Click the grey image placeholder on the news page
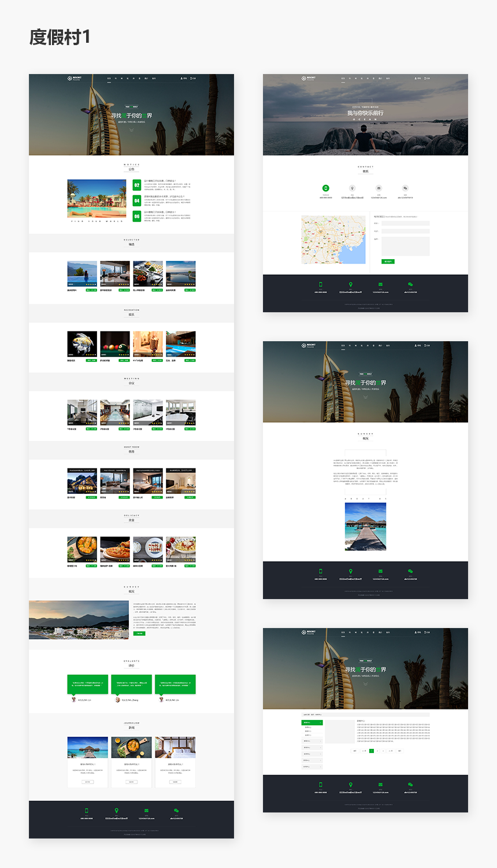497x868 pixels. tap(340, 732)
